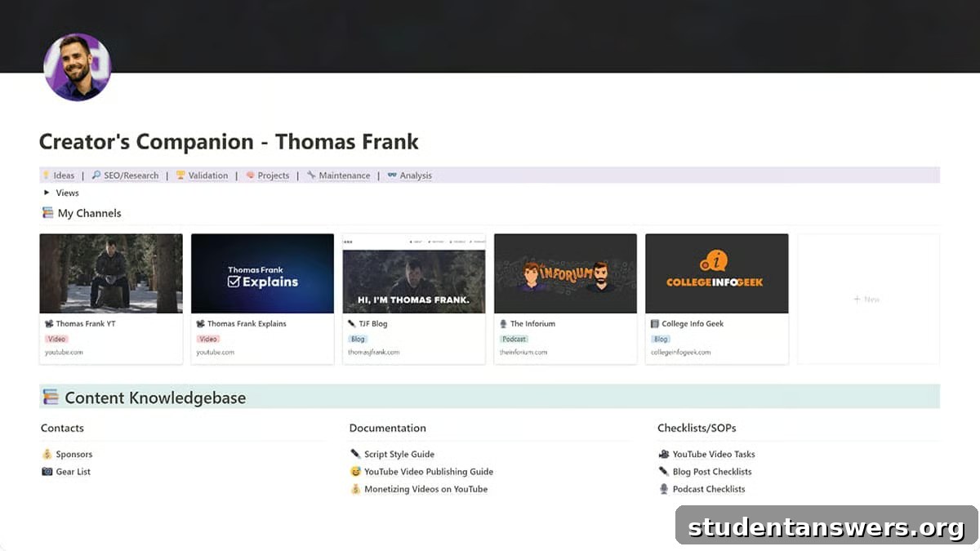The width and height of the screenshot is (980, 551).
Task: Click the Contacts column heading
Action: tap(62, 428)
